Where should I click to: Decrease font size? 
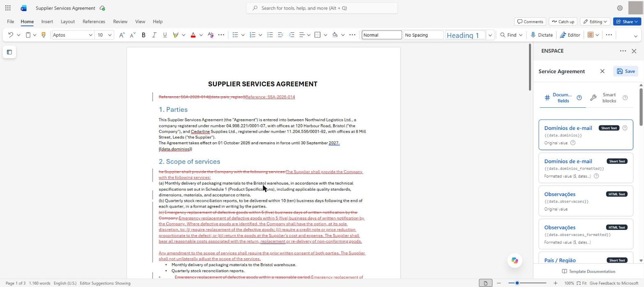click(133, 35)
